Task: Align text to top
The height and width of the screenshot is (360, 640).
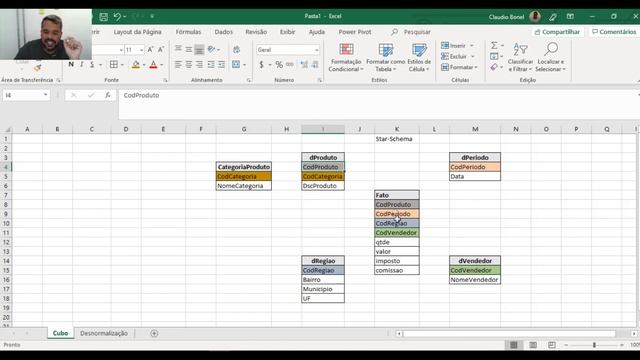Action: click(x=178, y=49)
